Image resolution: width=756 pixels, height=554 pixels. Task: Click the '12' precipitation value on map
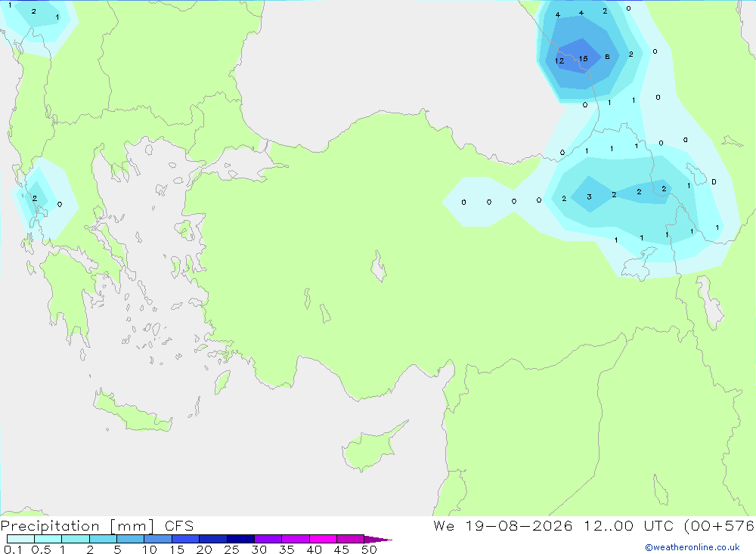pyautogui.click(x=559, y=60)
